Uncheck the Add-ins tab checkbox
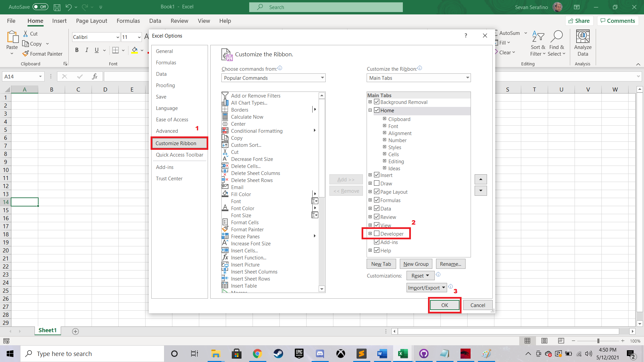 click(377, 242)
